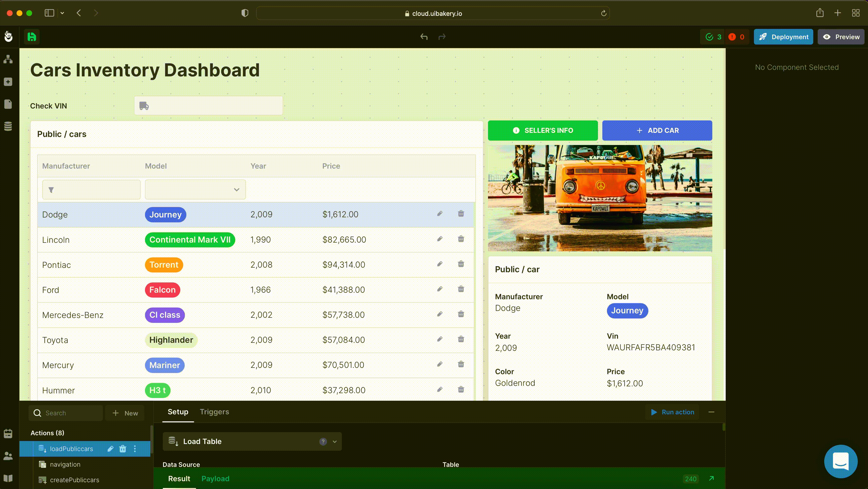Click the Highlander model tag

pyautogui.click(x=171, y=340)
